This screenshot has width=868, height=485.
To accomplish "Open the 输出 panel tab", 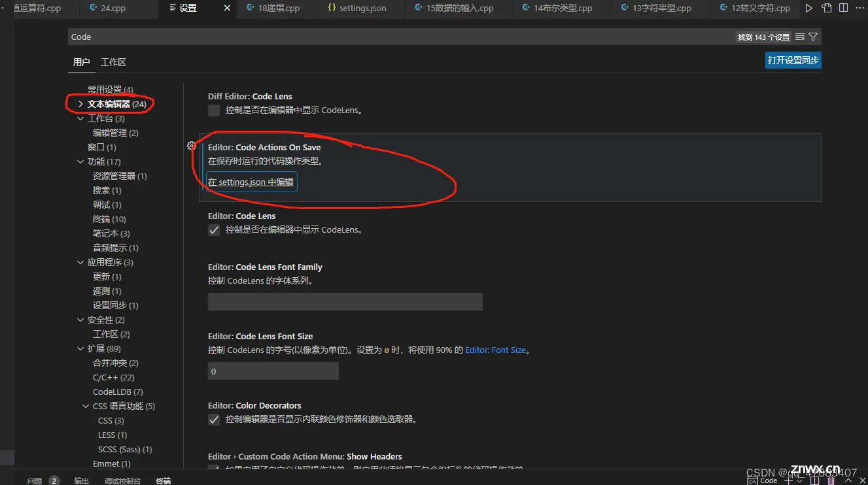I will [x=81, y=480].
